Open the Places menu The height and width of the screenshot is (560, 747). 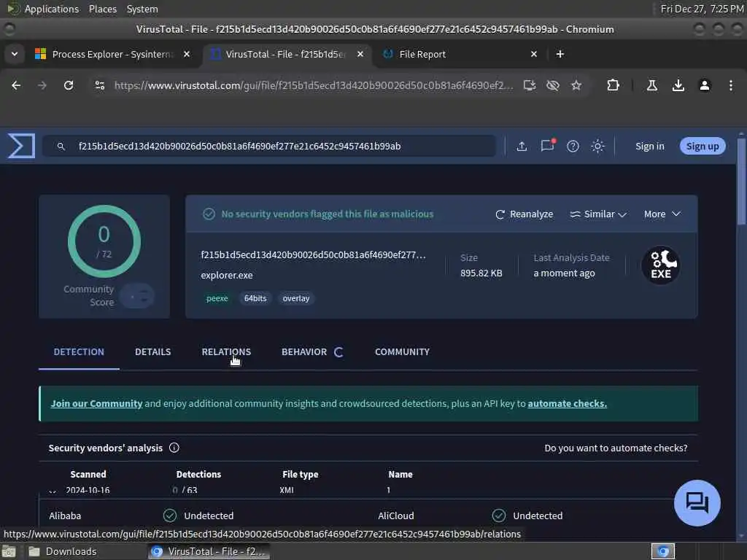(x=102, y=9)
